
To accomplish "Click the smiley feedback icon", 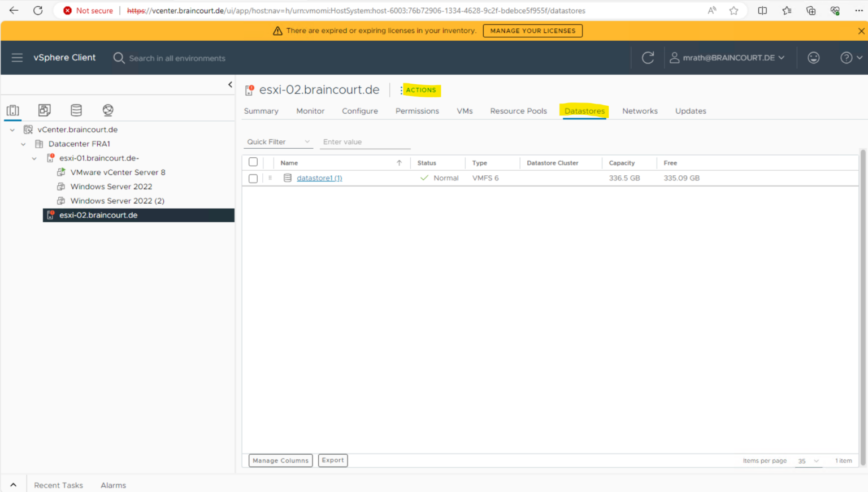I will tap(813, 58).
